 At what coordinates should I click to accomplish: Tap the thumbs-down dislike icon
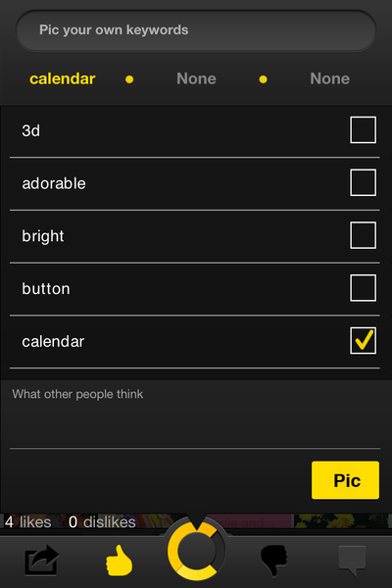(x=274, y=561)
